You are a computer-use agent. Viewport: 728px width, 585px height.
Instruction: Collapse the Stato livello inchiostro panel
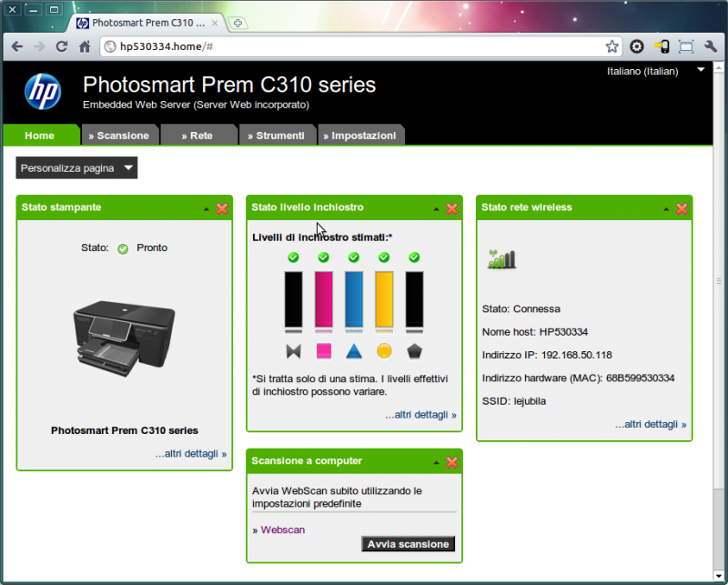click(x=436, y=209)
